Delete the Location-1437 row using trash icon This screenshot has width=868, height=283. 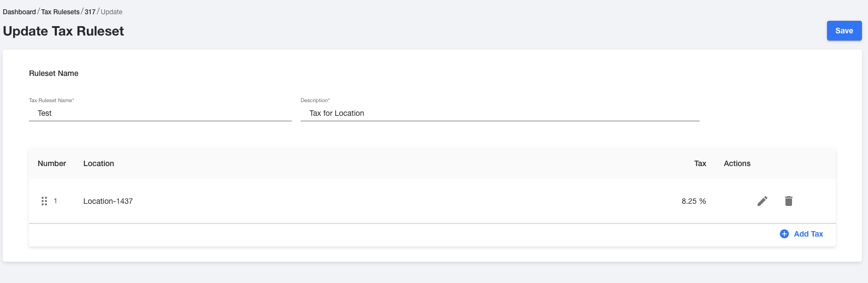click(789, 201)
